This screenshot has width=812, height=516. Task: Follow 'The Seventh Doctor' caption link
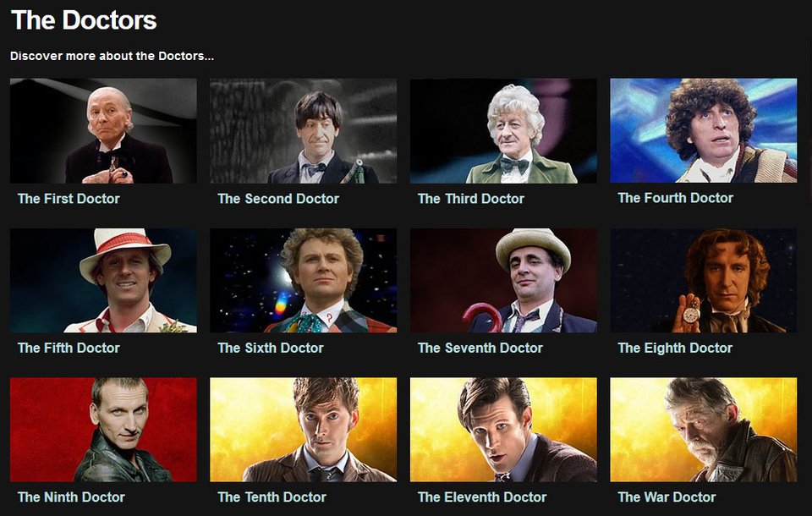(x=480, y=348)
